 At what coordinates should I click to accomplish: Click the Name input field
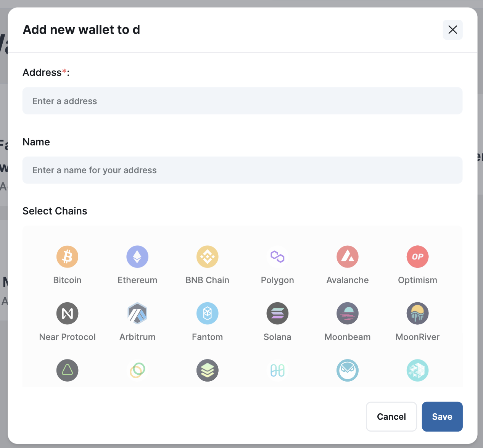tap(243, 170)
